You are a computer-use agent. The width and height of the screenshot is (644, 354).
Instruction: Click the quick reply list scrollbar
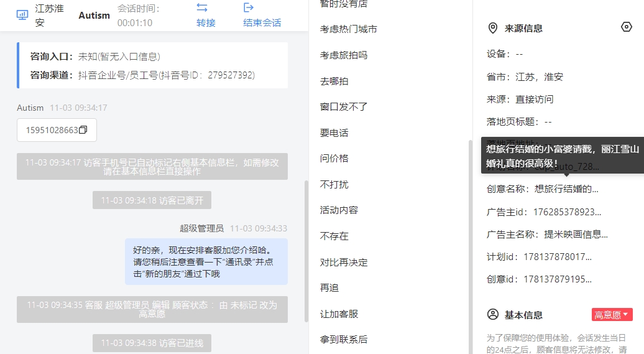pyautogui.click(x=471, y=247)
